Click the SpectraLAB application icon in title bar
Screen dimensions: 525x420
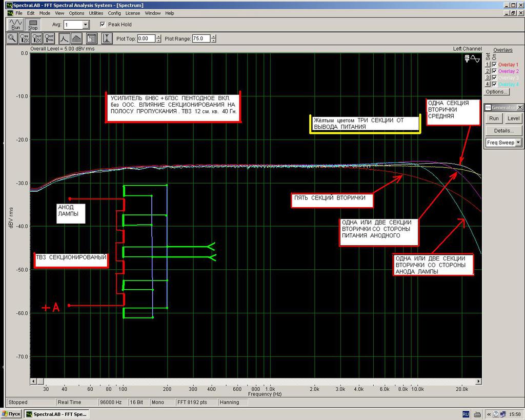9,5
